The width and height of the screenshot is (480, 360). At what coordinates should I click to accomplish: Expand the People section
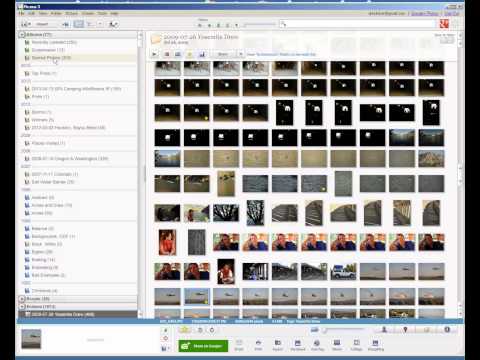click(22, 299)
